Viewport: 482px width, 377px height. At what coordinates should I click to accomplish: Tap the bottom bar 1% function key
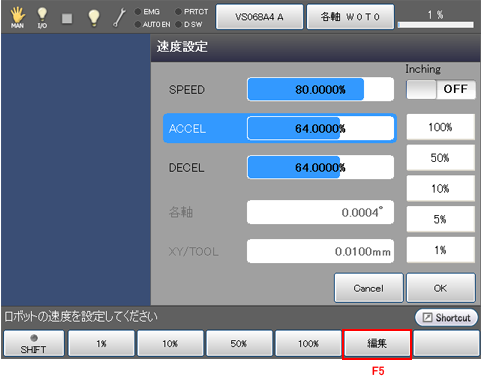pyautogui.click(x=101, y=343)
